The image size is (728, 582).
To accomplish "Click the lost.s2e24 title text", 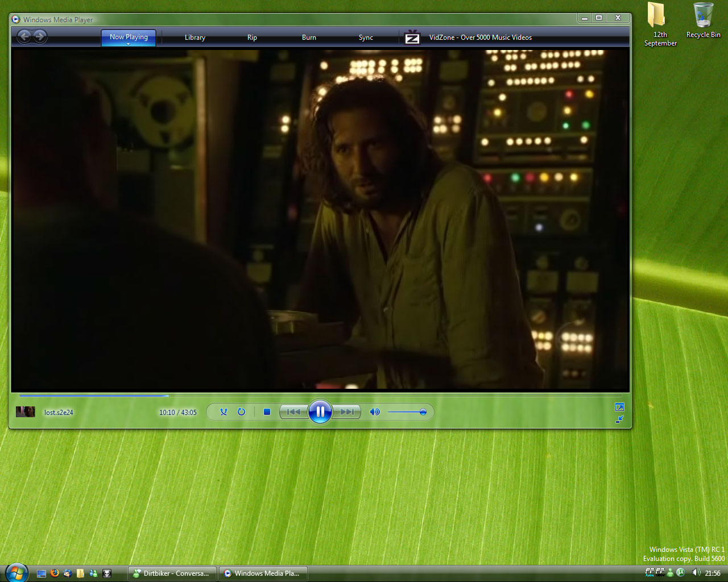I will pos(59,413).
